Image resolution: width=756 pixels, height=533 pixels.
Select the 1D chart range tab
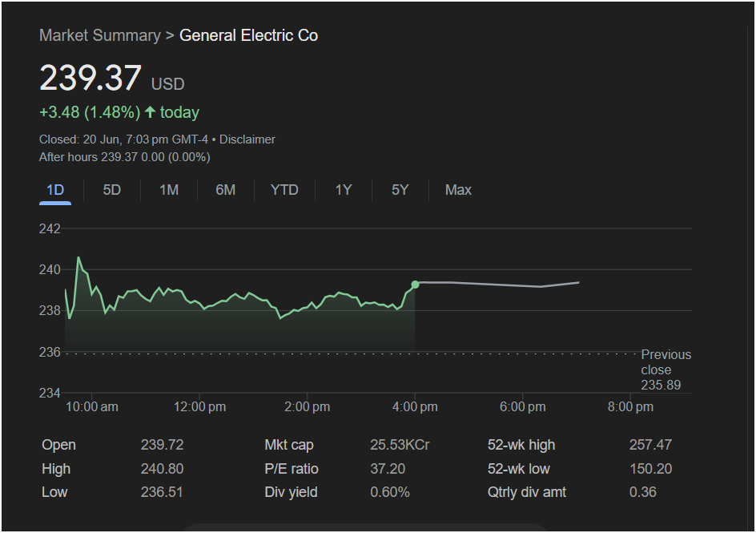pyautogui.click(x=55, y=190)
